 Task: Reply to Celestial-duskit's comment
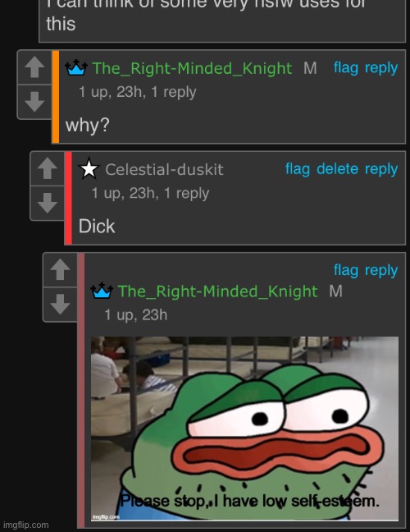click(x=381, y=169)
